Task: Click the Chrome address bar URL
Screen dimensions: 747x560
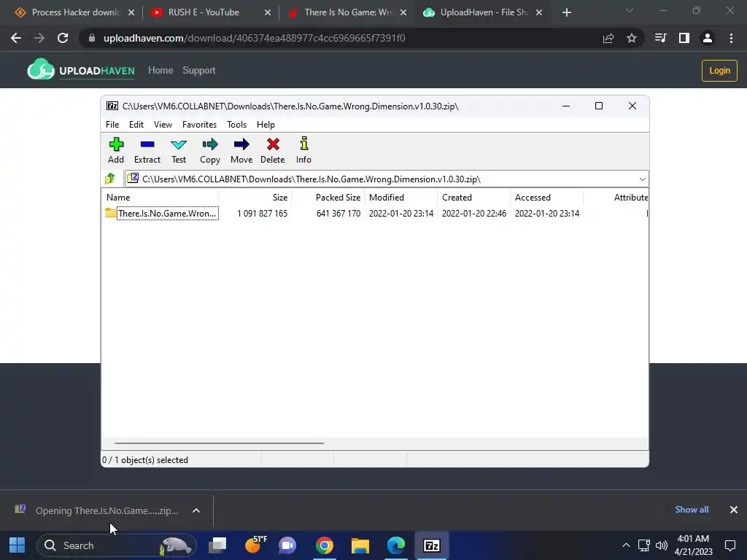Action: click(x=255, y=38)
